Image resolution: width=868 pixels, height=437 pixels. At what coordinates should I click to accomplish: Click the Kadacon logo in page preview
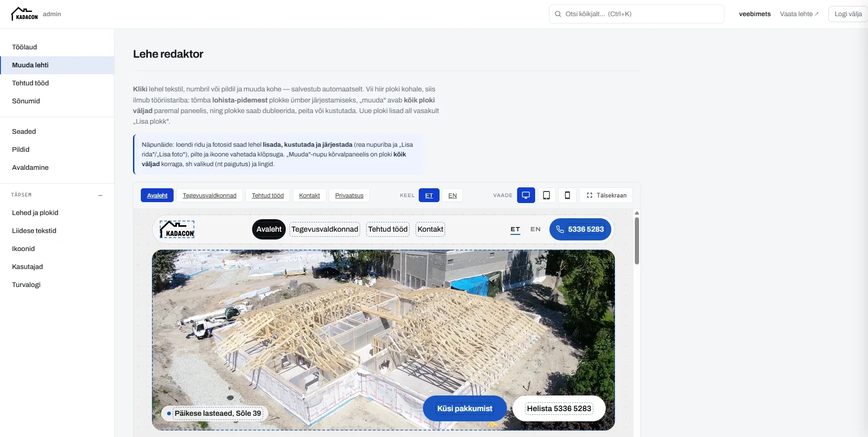(177, 229)
